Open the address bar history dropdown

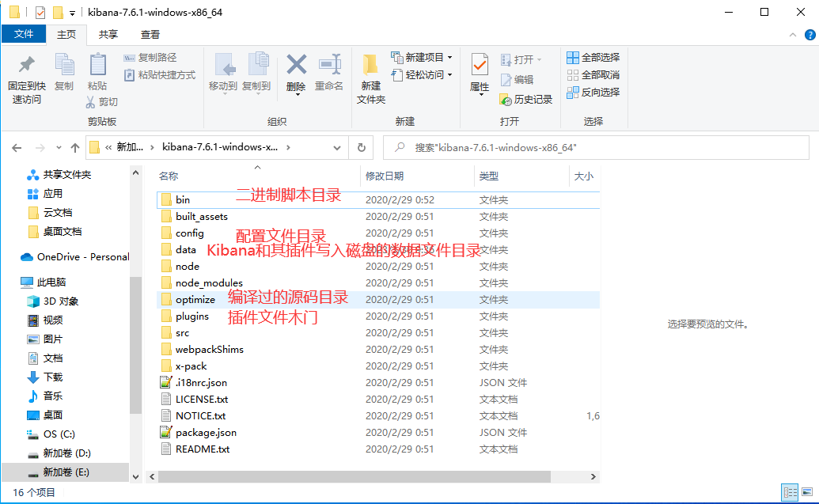pos(337,148)
